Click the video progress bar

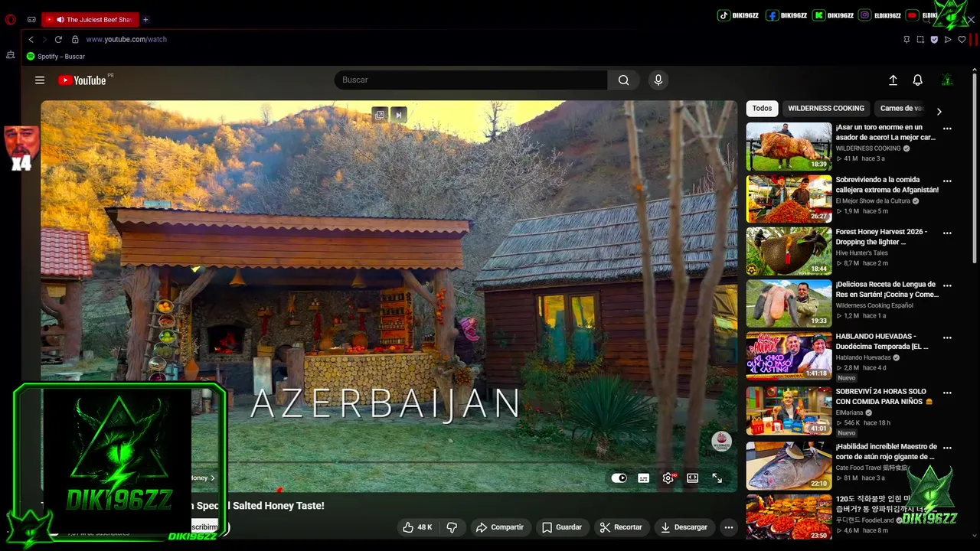[389, 463]
